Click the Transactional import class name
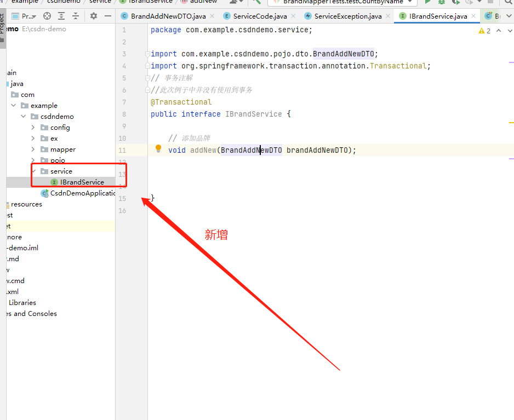 click(x=398, y=66)
